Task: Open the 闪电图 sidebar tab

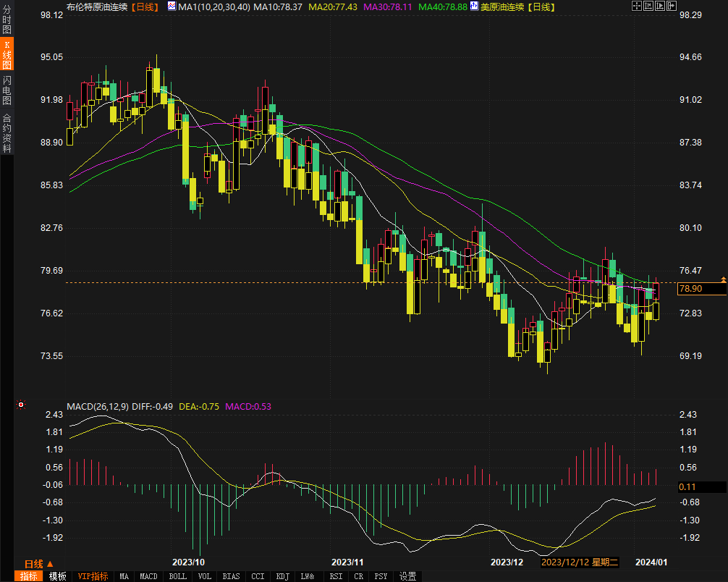Action: [x=7, y=90]
